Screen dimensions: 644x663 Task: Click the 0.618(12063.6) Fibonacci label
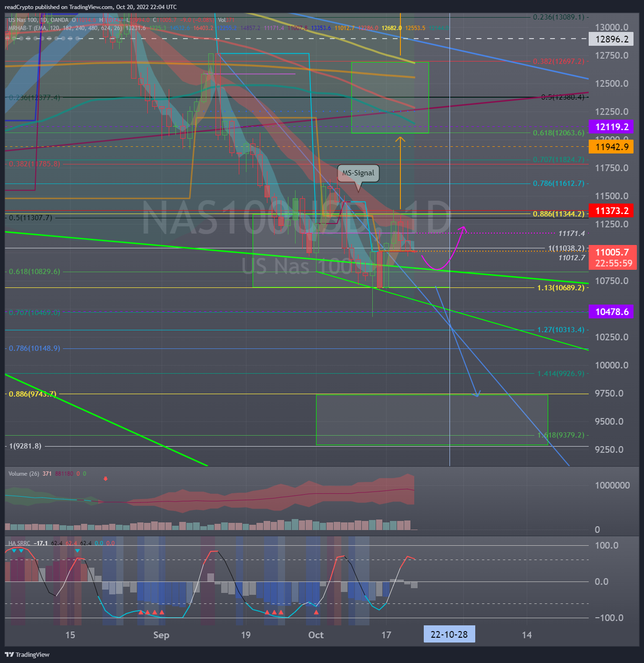[x=558, y=133]
